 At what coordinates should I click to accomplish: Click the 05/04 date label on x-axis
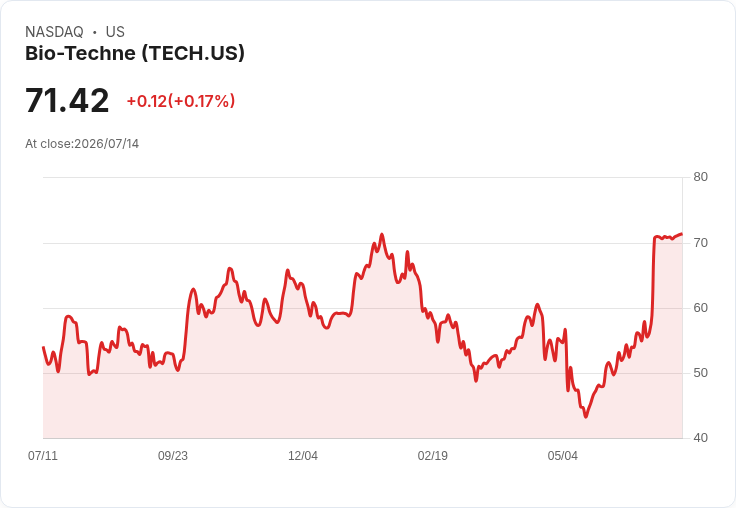pos(562,455)
